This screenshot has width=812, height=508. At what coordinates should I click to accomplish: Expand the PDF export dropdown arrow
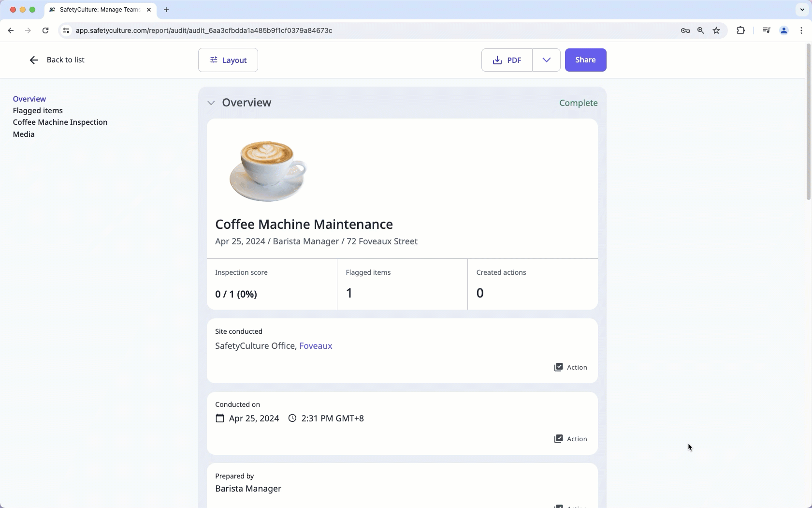click(x=546, y=60)
